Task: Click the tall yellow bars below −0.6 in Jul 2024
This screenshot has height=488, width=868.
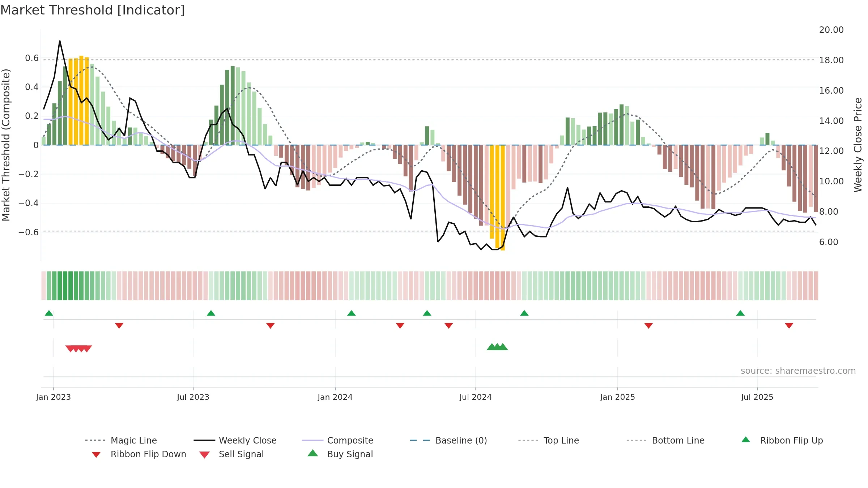Action: pos(497,197)
